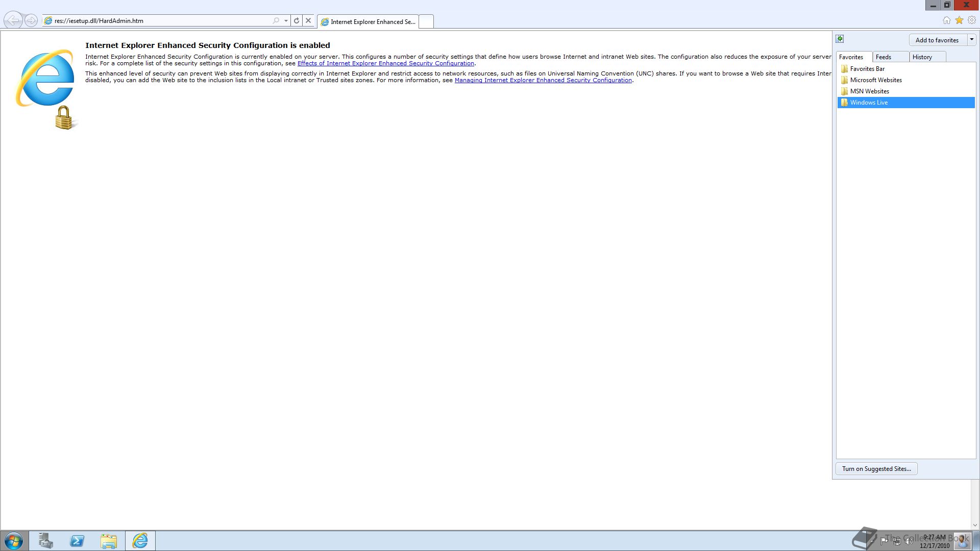Switch to the Feeds tab

(891, 57)
